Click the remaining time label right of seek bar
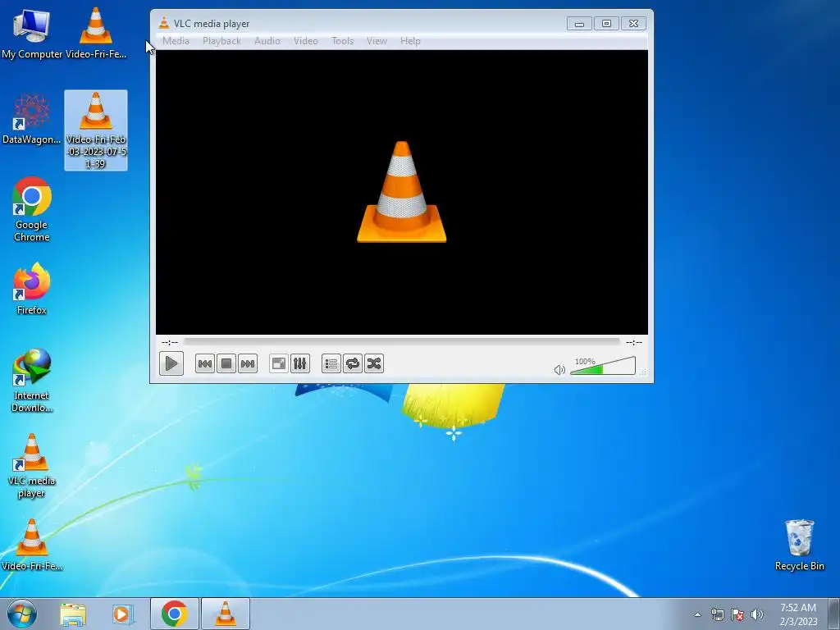Viewport: 840px width, 630px height. [634, 342]
